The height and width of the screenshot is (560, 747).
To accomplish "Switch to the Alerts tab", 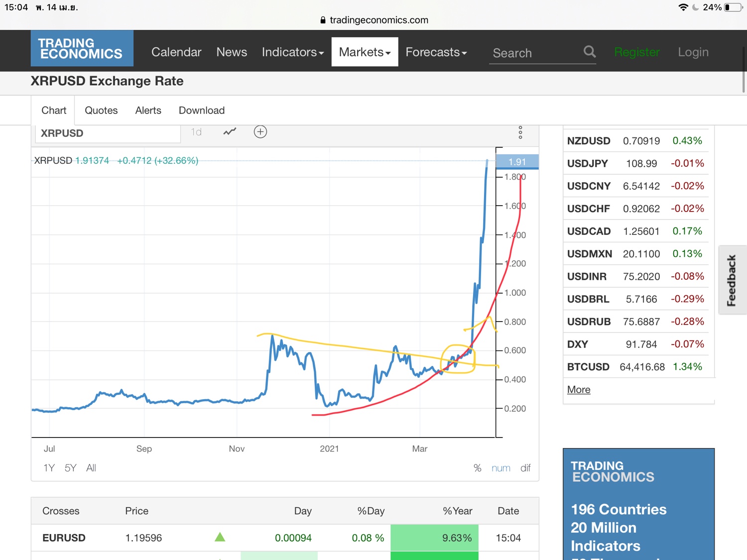I will coord(148,110).
